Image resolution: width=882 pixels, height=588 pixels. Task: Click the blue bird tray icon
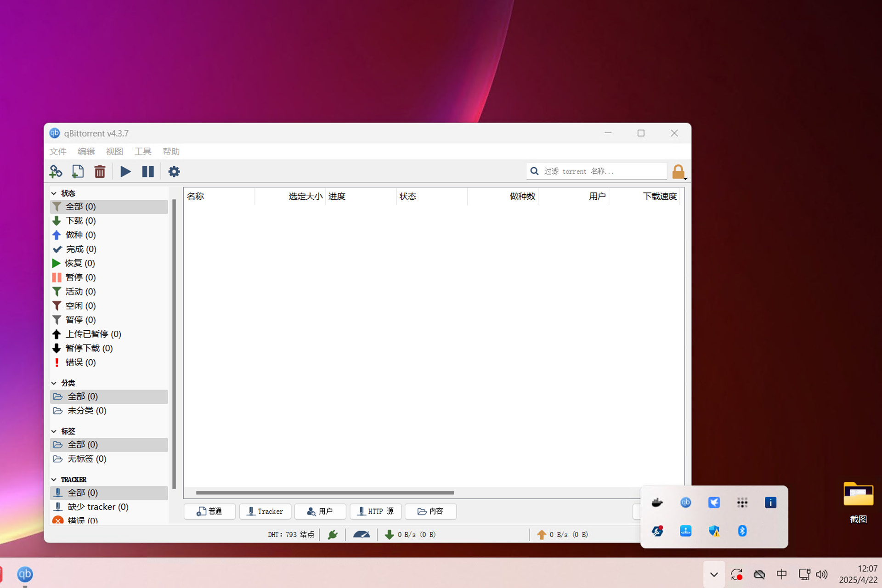click(714, 503)
